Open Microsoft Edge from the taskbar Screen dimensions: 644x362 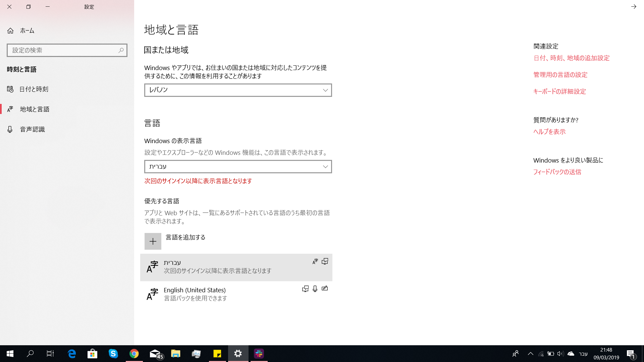click(71, 354)
